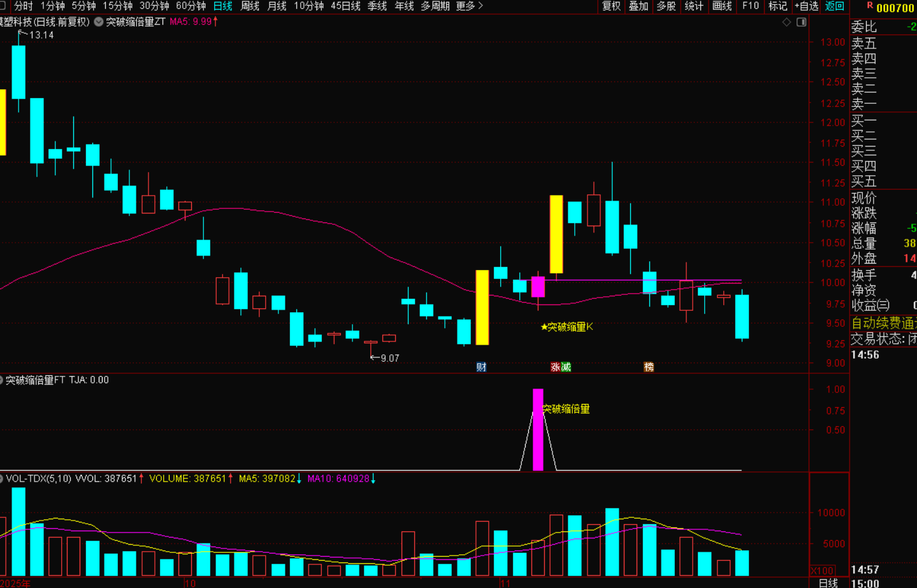Toggle 叠加 overlay mode
917x588 pixels.
point(639,6)
